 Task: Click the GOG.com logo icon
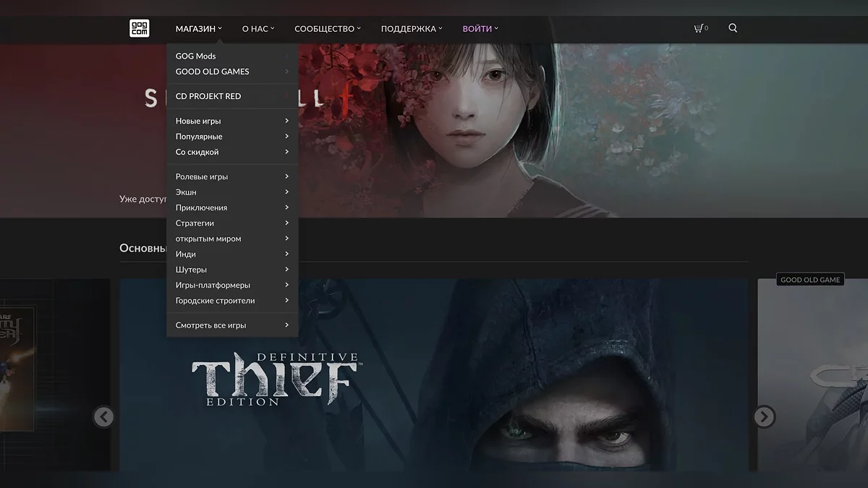click(x=140, y=28)
